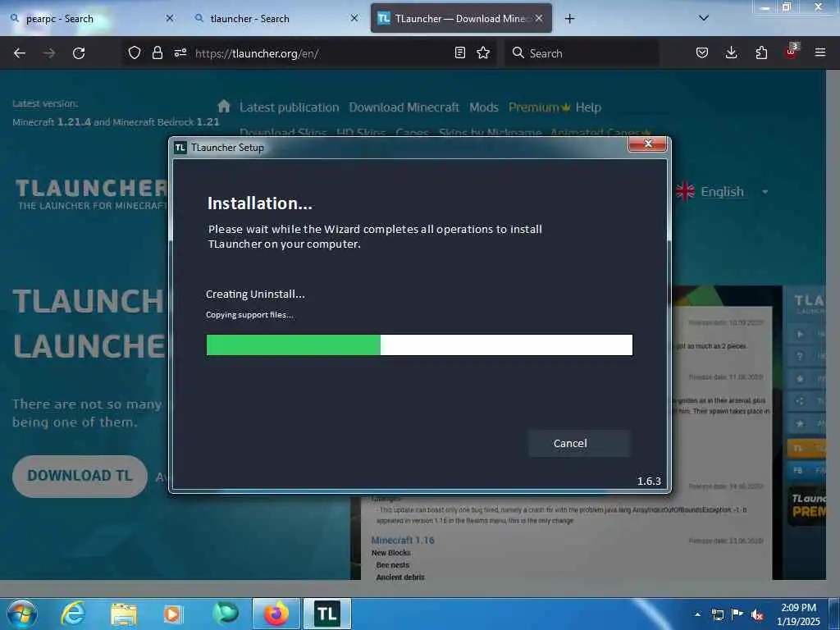The image size is (840, 630).
Task: Switch to TLauncher setup on taskbar
Action: [327, 614]
